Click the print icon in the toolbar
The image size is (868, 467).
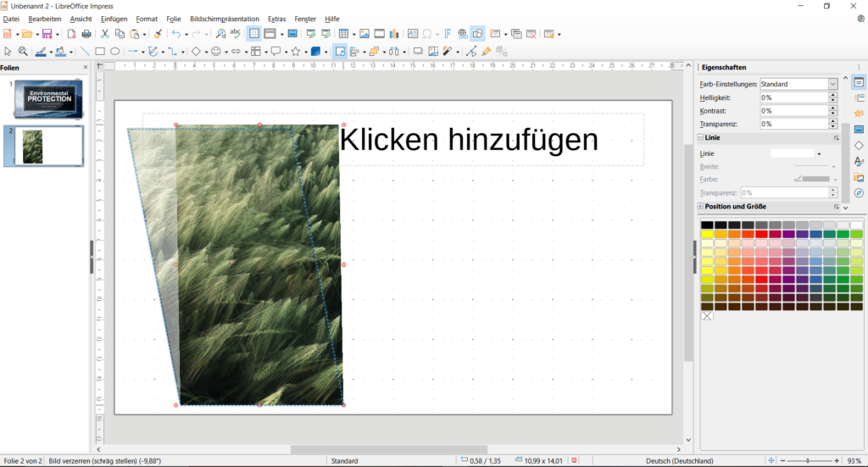tap(86, 34)
